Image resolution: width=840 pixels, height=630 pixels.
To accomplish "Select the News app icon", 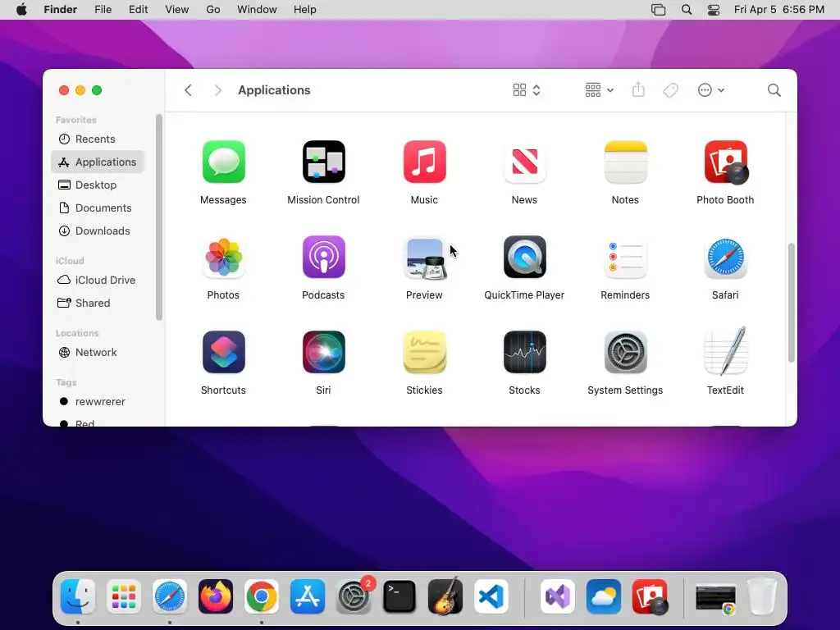I will (524, 162).
